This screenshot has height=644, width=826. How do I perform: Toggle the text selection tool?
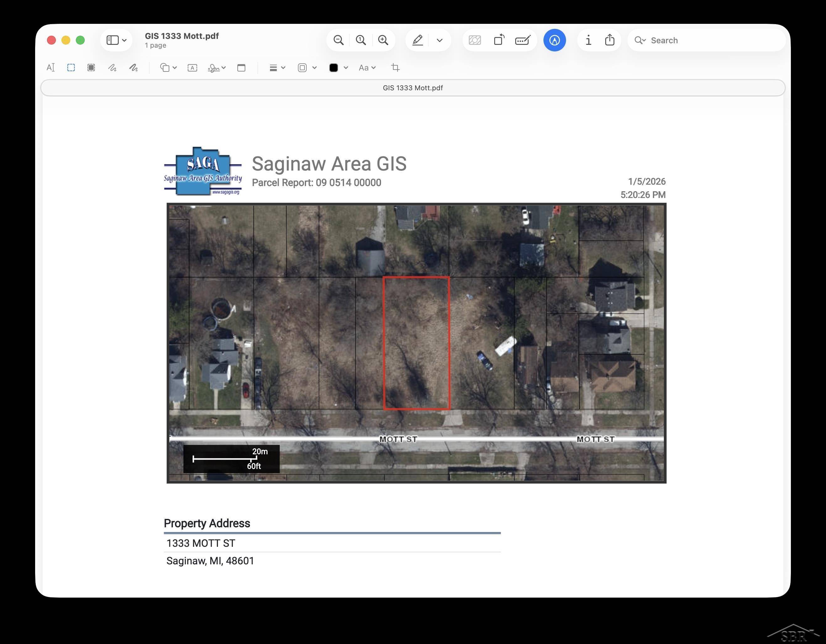click(51, 67)
